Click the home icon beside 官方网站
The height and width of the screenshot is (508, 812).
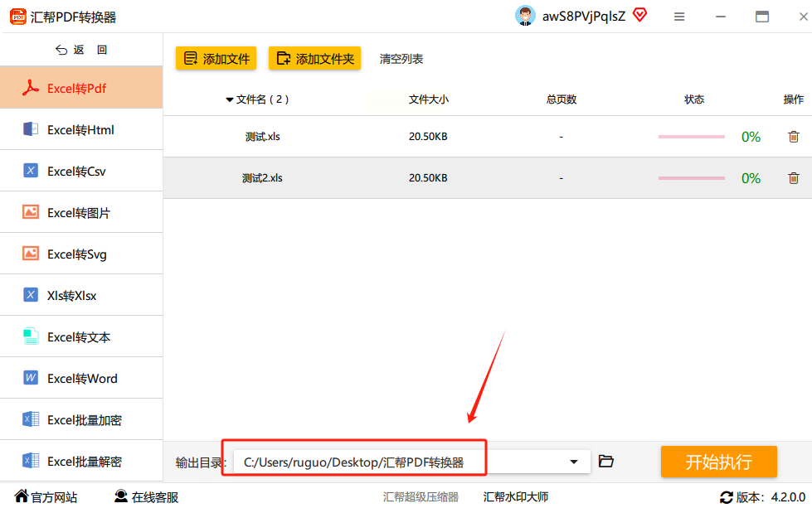(x=22, y=496)
